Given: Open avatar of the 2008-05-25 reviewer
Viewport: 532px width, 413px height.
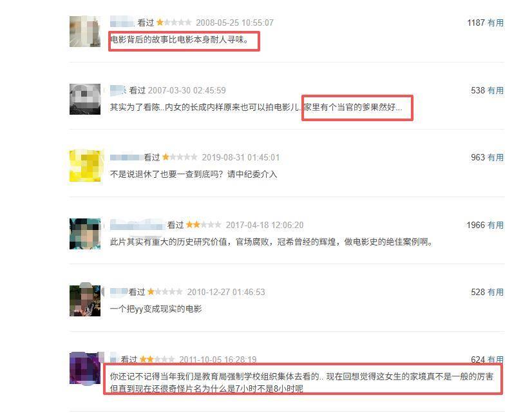Looking at the screenshot, I should [x=85, y=31].
